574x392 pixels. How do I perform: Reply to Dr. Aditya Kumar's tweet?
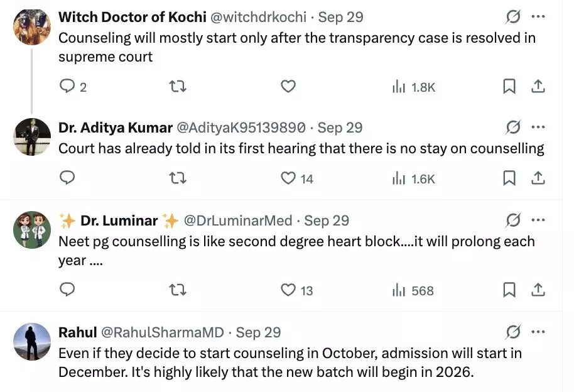pos(67,178)
